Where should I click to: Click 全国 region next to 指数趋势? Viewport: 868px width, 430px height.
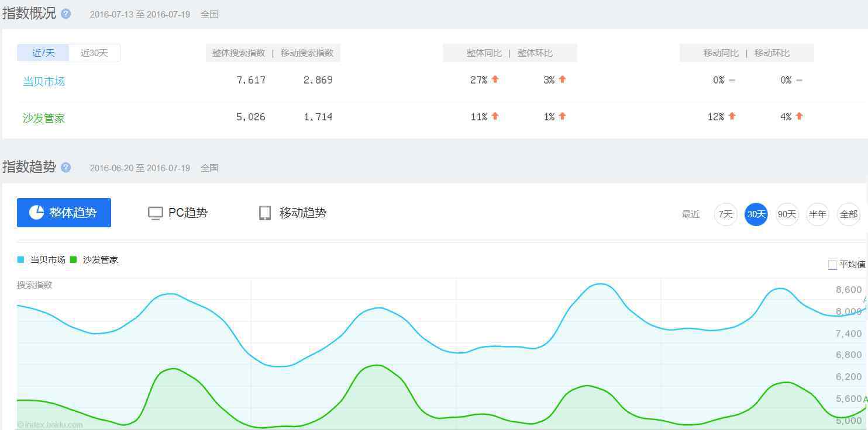pos(209,168)
